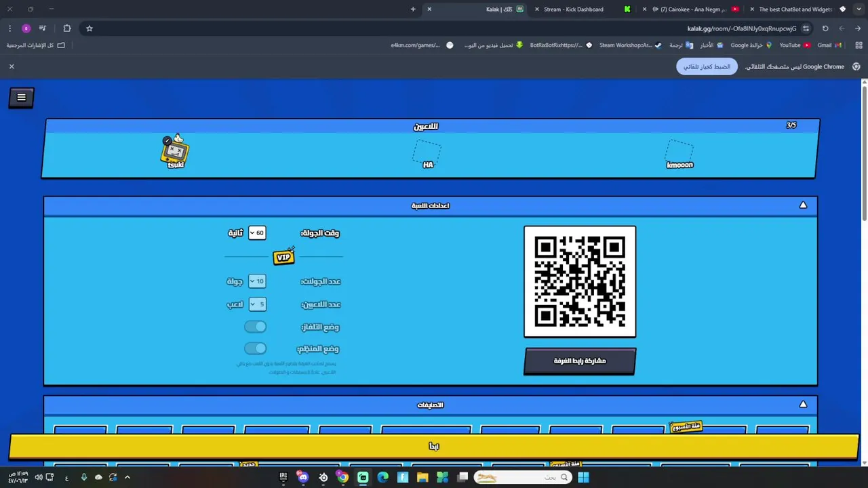
Task: Reload the page
Action: [x=825, y=28]
